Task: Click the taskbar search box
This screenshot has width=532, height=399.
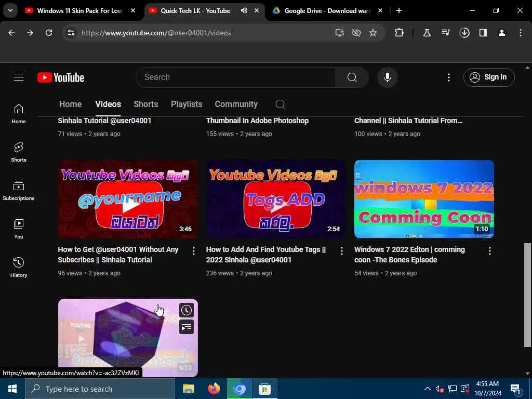Action: (x=100, y=389)
